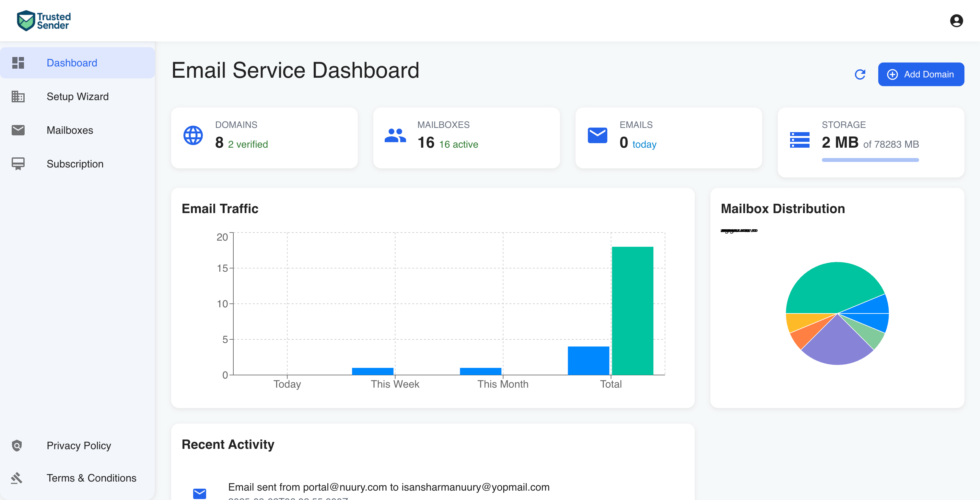Click the storage usage progress bar
The width and height of the screenshot is (980, 500).
pyautogui.click(x=870, y=160)
